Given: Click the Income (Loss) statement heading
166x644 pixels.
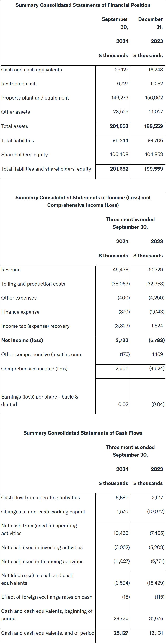Looking at the screenshot, I should [83, 201].
